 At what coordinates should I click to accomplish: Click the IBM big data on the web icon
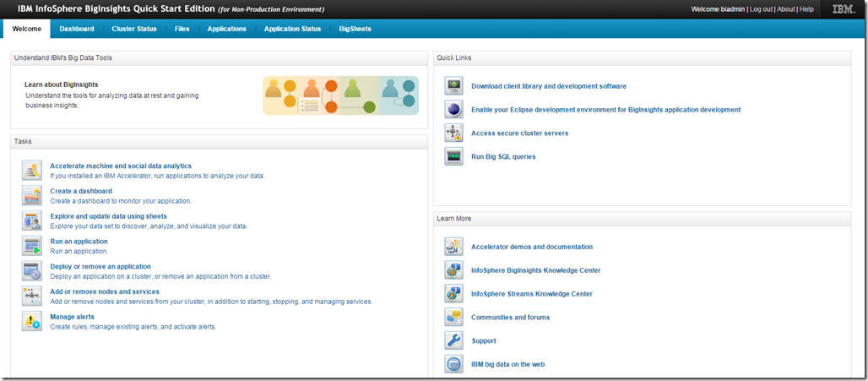click(x=454, y=364)
